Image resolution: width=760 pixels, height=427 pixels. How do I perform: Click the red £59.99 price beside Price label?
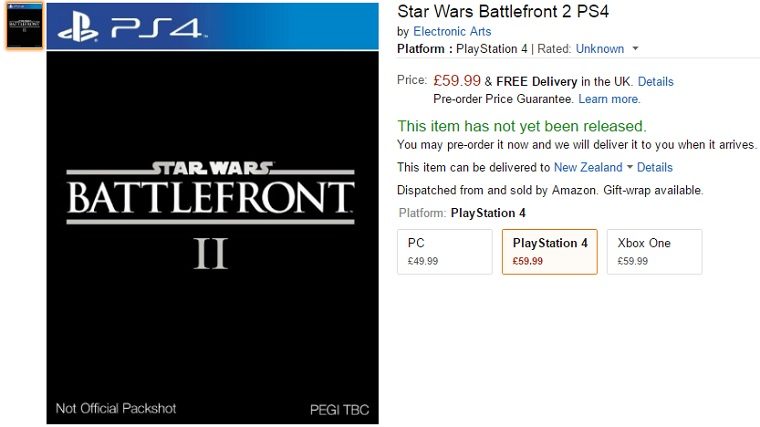point(456,80)
